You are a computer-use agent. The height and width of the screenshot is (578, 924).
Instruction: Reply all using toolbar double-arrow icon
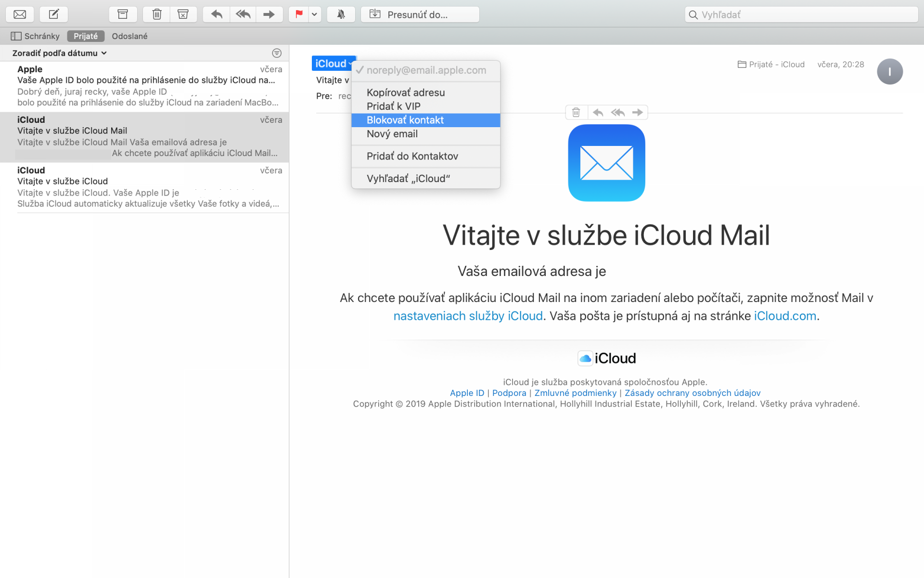(243, 14)
